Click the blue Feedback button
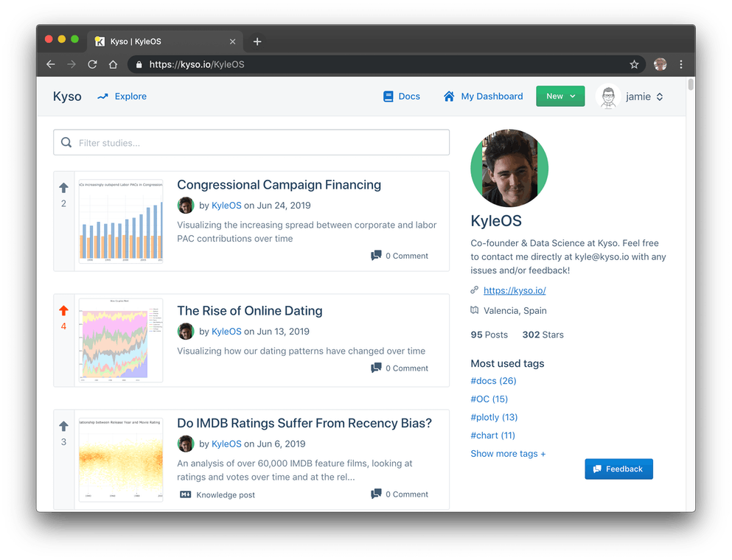This screenshot has width=732, height=560. [x=618, y=469]
